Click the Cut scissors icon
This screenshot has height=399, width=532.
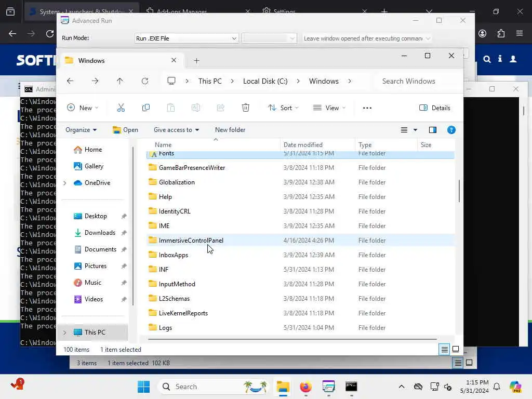pyautogui.click(x=121, y=108)
